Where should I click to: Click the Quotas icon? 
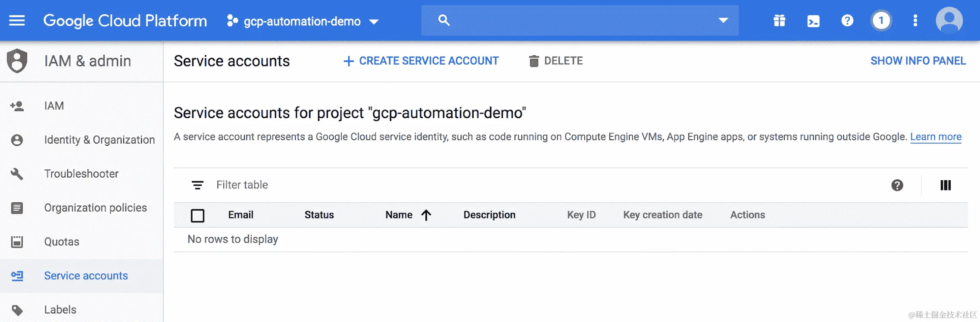tap(17, 242)
